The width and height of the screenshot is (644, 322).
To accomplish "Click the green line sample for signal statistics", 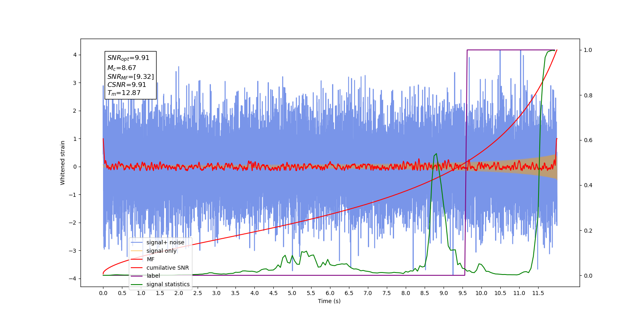I will pyautogui.click(x=137, y=284).
